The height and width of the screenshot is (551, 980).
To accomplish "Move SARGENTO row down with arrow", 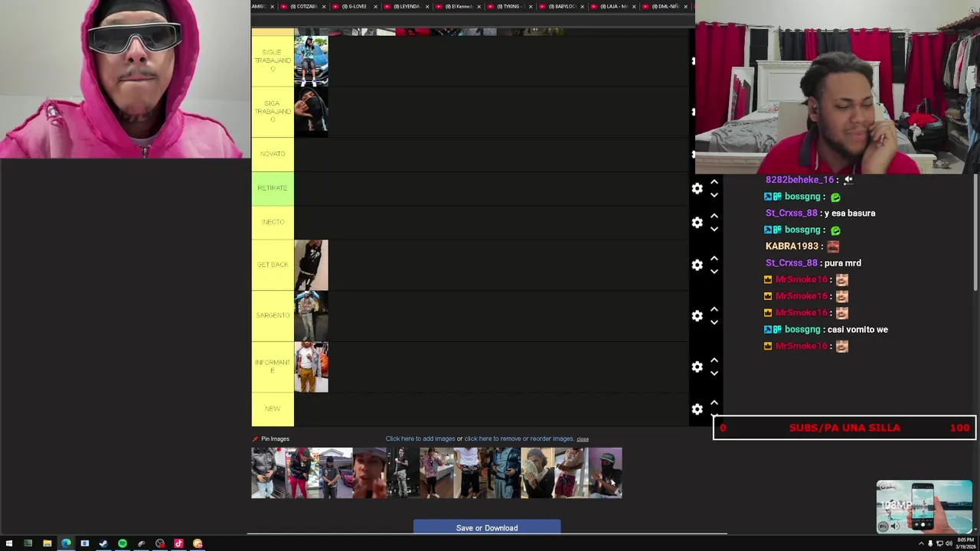I will 714,321.
